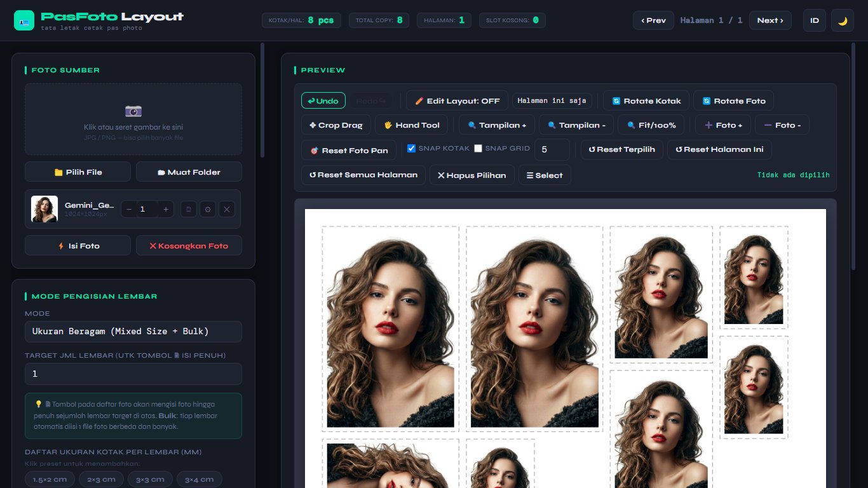The image size is (868, 488).
Task: Click Reset Halaman Ini
Action: pos(719,150)
